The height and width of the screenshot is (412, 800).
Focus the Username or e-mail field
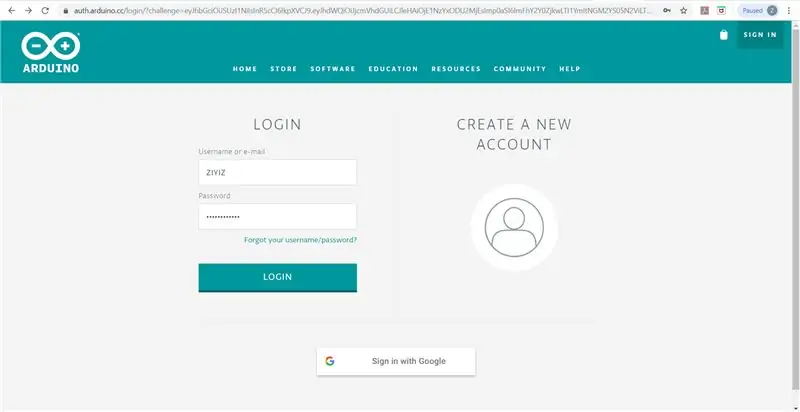click(x=278, y=172)
